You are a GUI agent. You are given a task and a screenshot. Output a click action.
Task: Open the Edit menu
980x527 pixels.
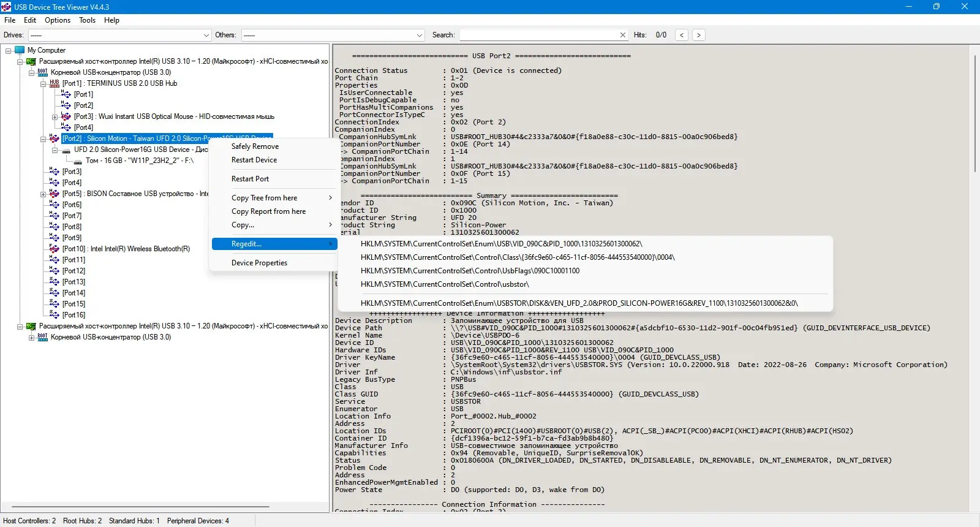click(x=30, y=20)
